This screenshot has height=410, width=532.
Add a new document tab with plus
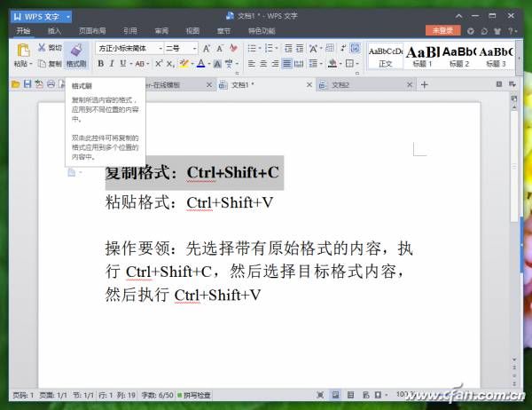pos(424,84)
